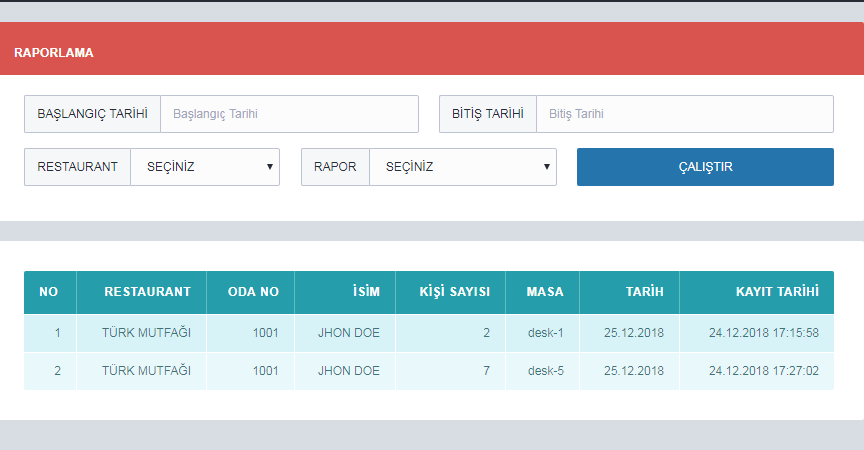
Task: Click the Bitiş Tarihi input field
Action: point(685,114)
